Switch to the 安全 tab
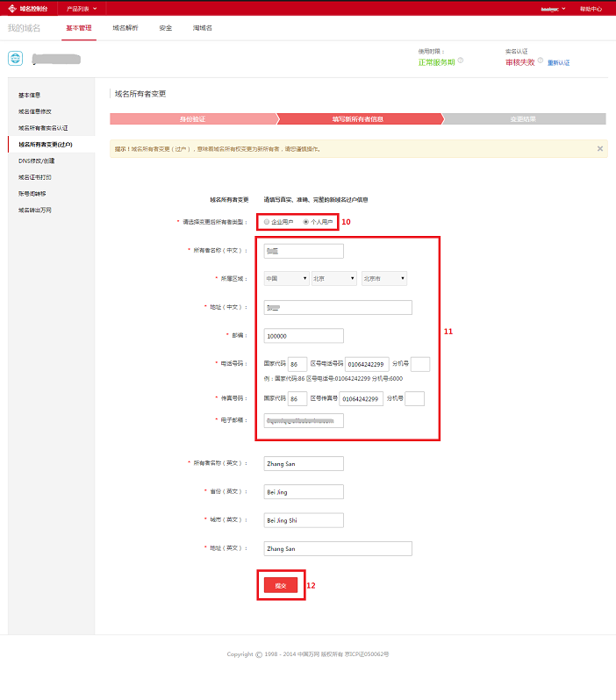616x700 pixels. 165,28
